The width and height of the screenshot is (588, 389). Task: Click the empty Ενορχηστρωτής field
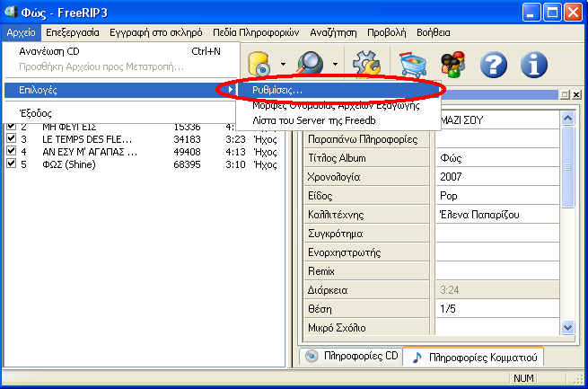pyautogui.click(x=497, y=252)
